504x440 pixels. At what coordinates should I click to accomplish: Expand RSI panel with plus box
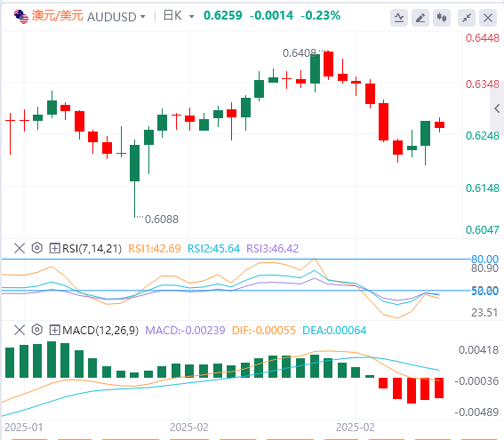(54, 248)
